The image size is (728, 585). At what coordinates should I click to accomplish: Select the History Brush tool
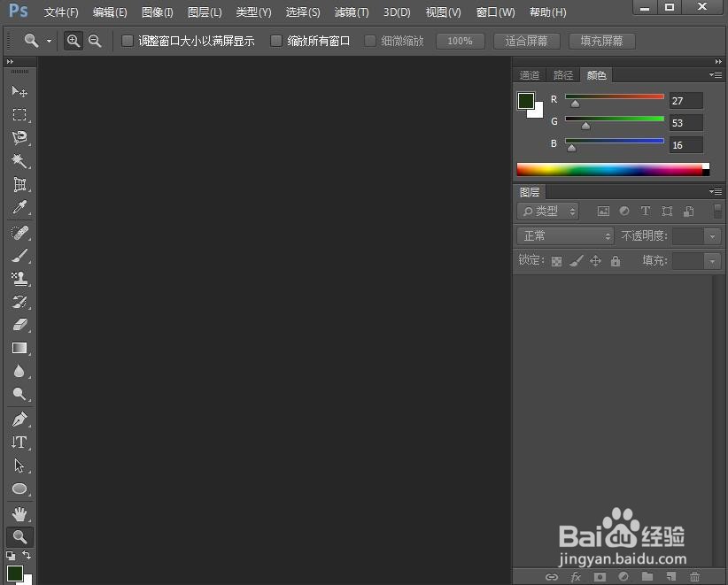coord(19,302)
